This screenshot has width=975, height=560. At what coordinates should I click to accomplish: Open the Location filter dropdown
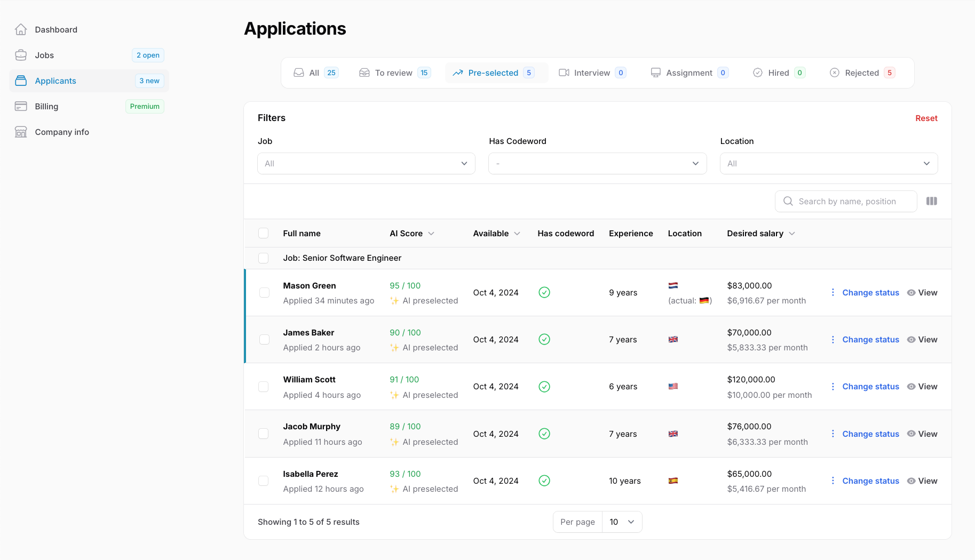tap(829, 163)
